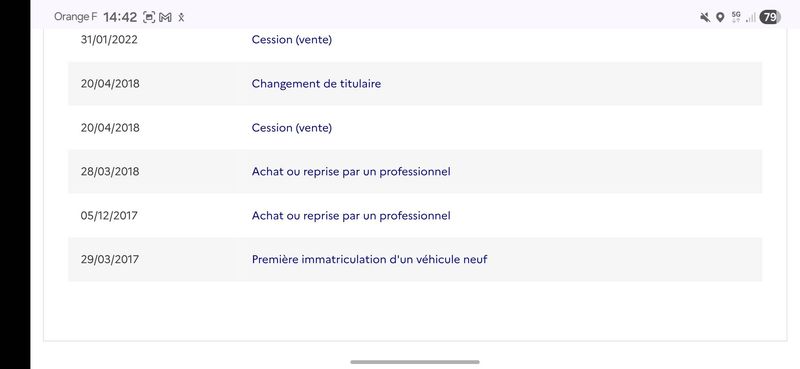Tap the Gmail notification icon in status bar
The image size is (800, 369).
165,17
